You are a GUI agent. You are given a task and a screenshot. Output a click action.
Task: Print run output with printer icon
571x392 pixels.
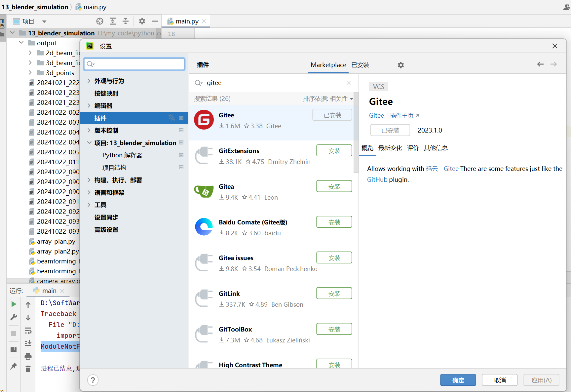click(28, 356)
